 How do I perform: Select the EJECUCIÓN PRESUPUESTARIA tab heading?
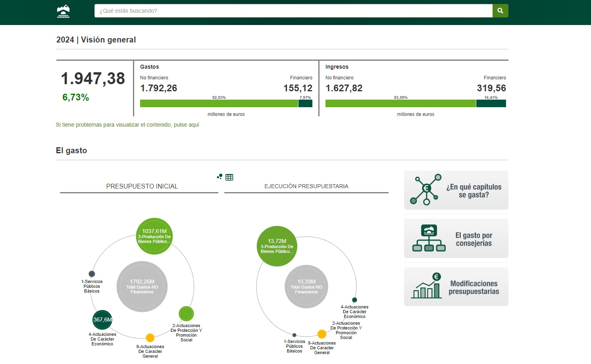pyautogui.click(x=306, y=186)
